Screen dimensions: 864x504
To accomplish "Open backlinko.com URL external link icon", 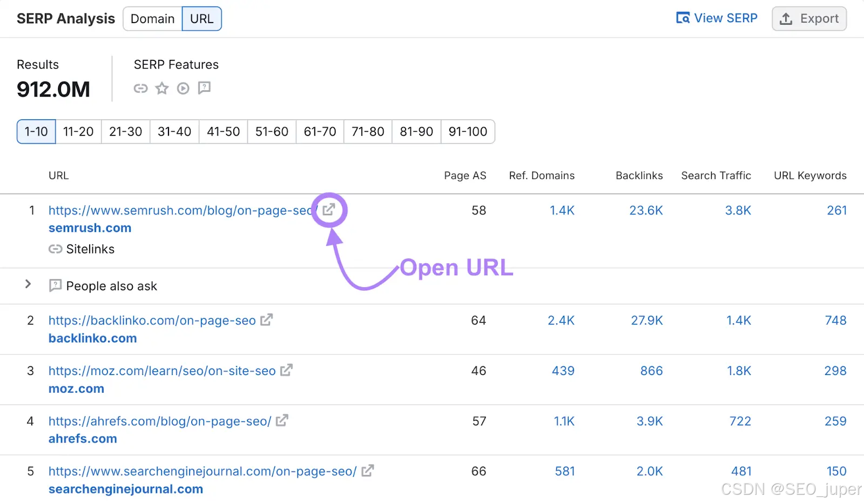I will (266, 319).
